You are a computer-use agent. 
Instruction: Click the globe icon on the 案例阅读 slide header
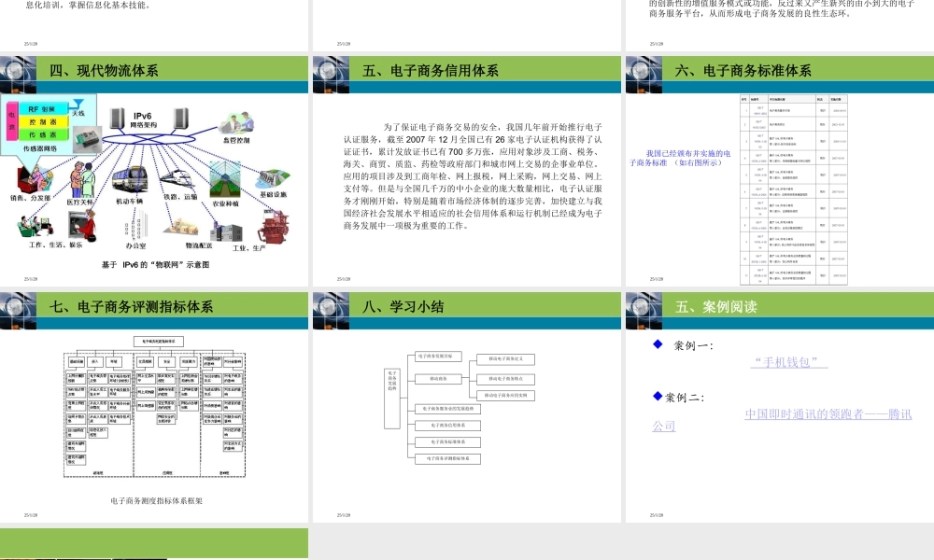[643, 309]
